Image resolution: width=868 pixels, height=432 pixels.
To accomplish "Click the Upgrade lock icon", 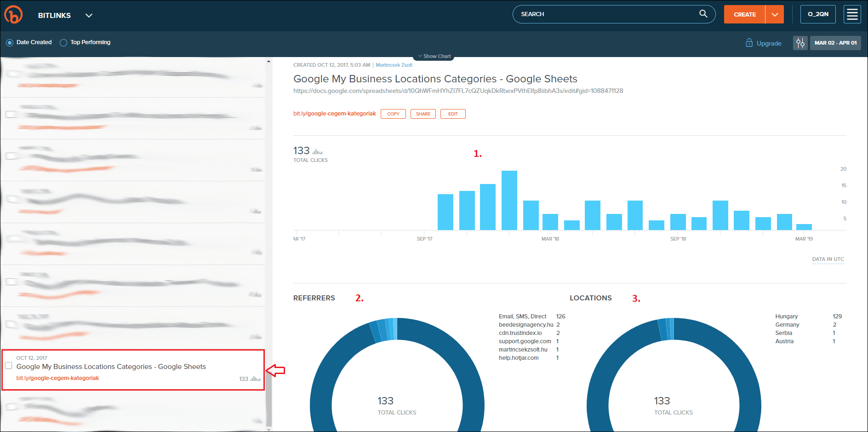I will pyautogui.click(x=749, y=43).
